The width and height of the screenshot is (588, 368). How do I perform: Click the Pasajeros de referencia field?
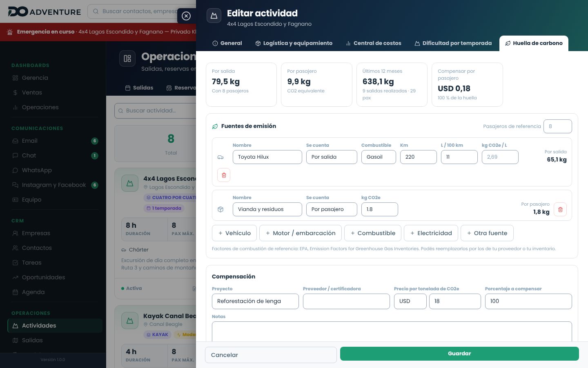[558, 126]
